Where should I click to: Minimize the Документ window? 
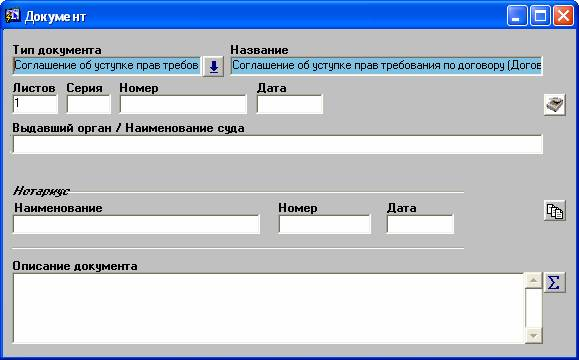pos(517,16)
